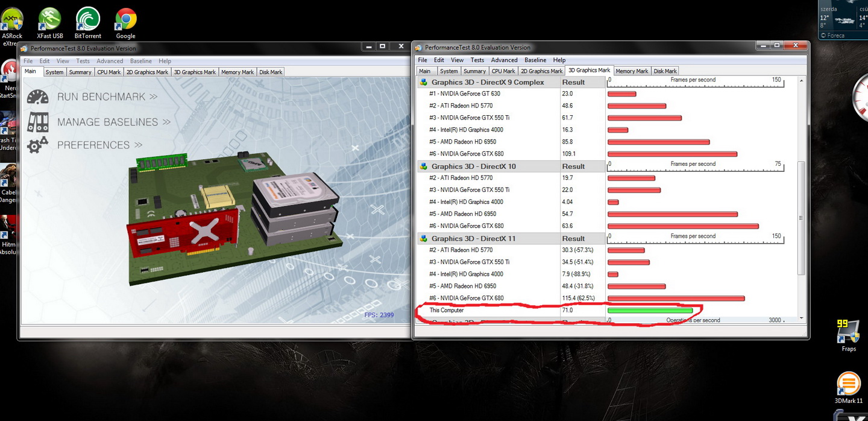Viewport: 868px width, 421px height.
Task: Click MANAGE BASELINES link
Action: 114,122
